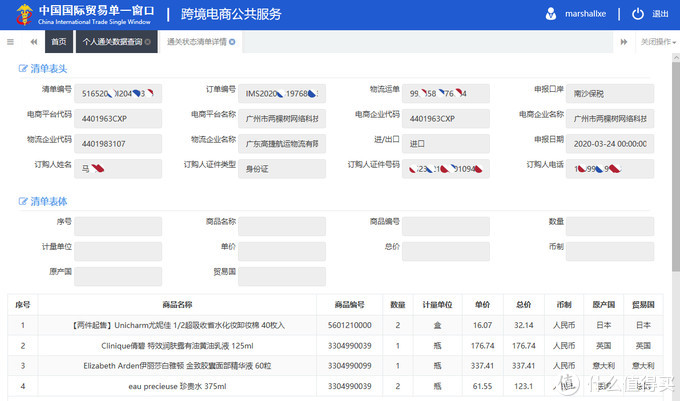Click unit price 176.74 in Clinique row
The height and width of the screenshot is (401, 680).
[x=482, y=346]
